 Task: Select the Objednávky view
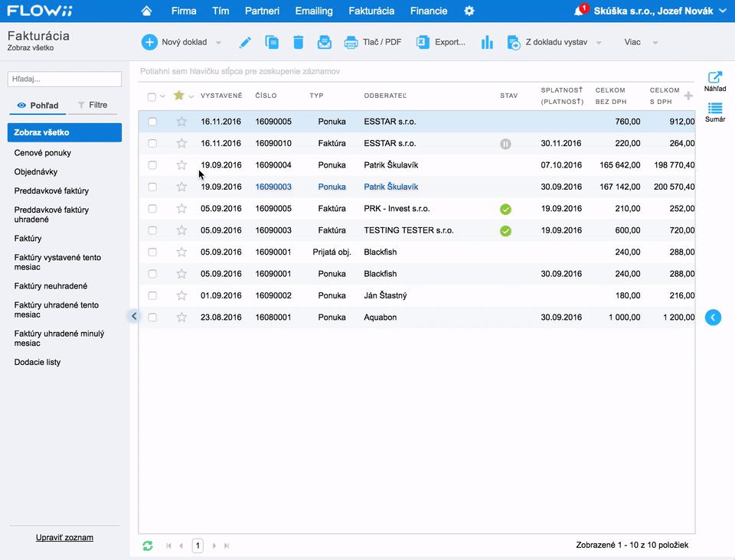[36, 172]
